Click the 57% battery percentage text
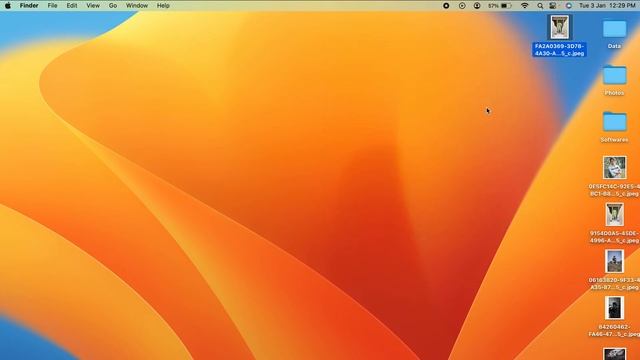Image resolution: width=640 pixels, height=360 pixels. point(493,6)
